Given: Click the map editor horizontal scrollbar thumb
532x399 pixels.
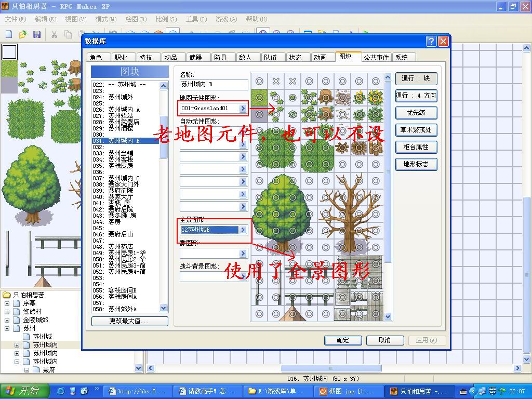Looking at the screenshot, I should tap(331, 368).
